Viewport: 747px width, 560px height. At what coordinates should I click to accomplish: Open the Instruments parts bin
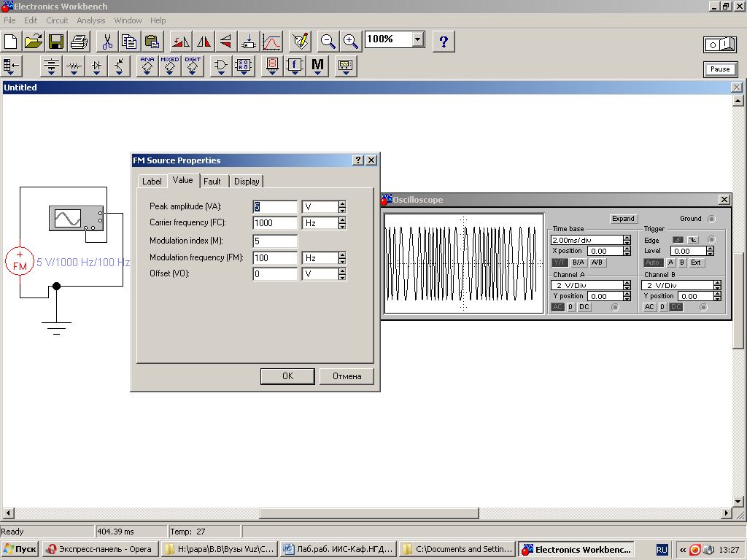[x=346, y=66]
